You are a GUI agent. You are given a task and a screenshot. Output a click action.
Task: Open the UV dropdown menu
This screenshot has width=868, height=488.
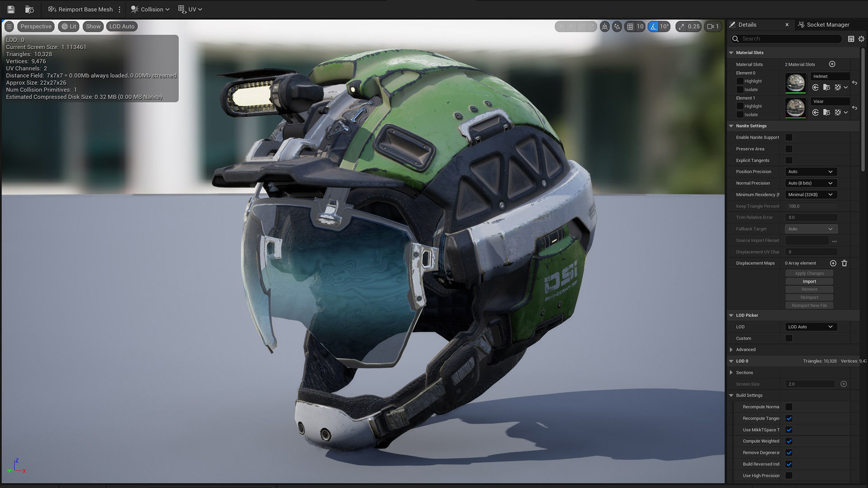[190, 9]
